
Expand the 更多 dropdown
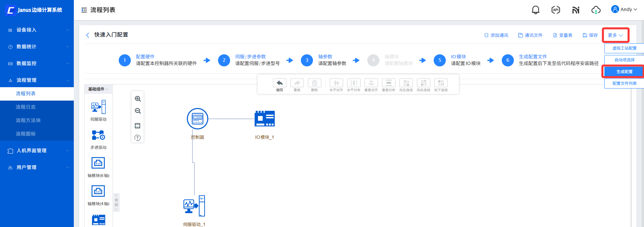[615, 35]
